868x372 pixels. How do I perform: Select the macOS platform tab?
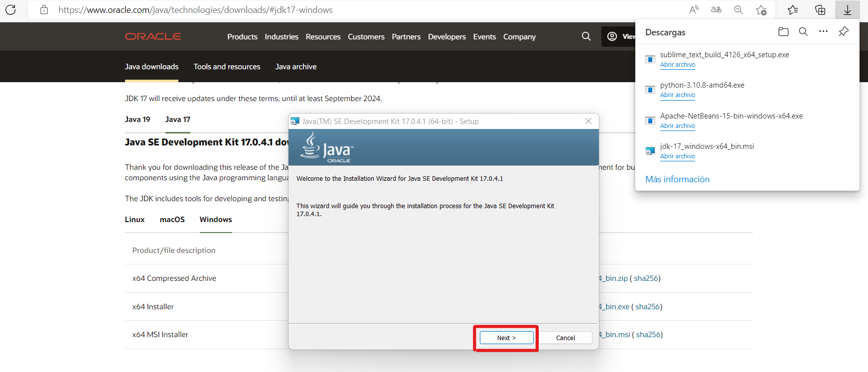point(172,220)
